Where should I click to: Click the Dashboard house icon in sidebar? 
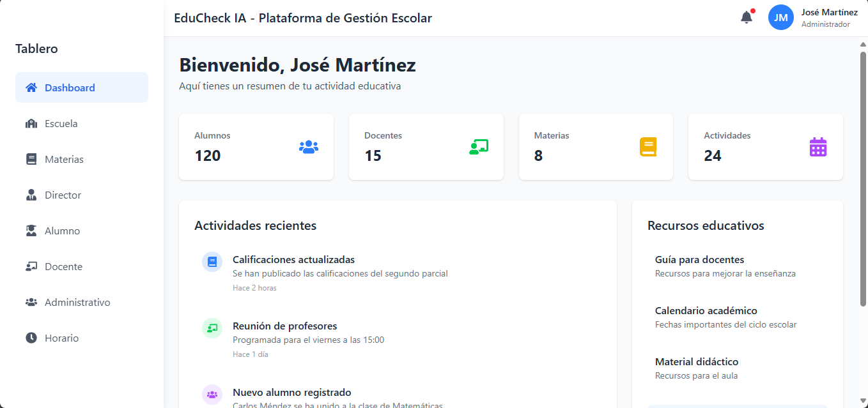tap(31, 87)
